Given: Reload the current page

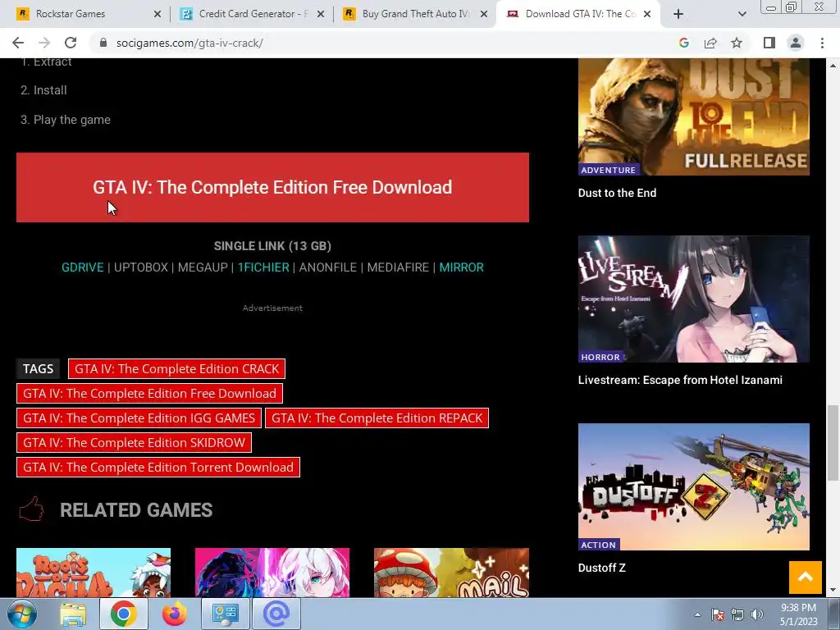Looking at the screenshot, I should (71, 43).
